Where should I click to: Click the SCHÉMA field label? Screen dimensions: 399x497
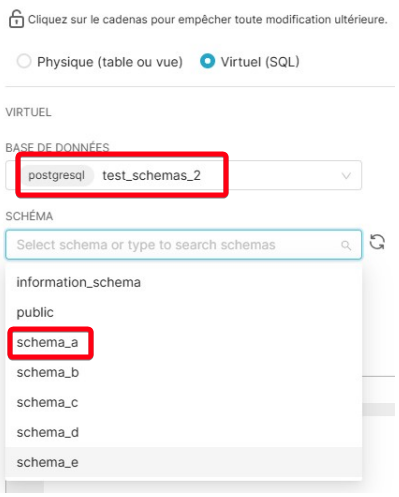29,216
